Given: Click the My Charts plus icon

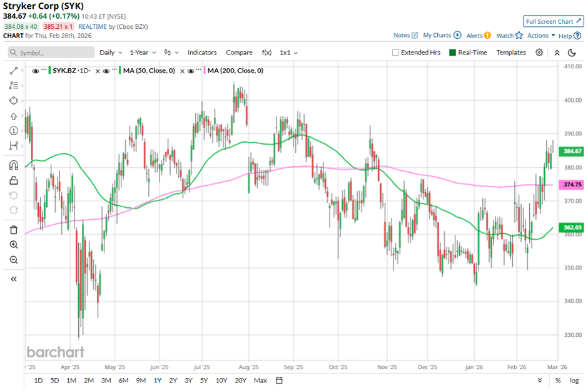Looking at the screenshot, I should coord(457,35).
